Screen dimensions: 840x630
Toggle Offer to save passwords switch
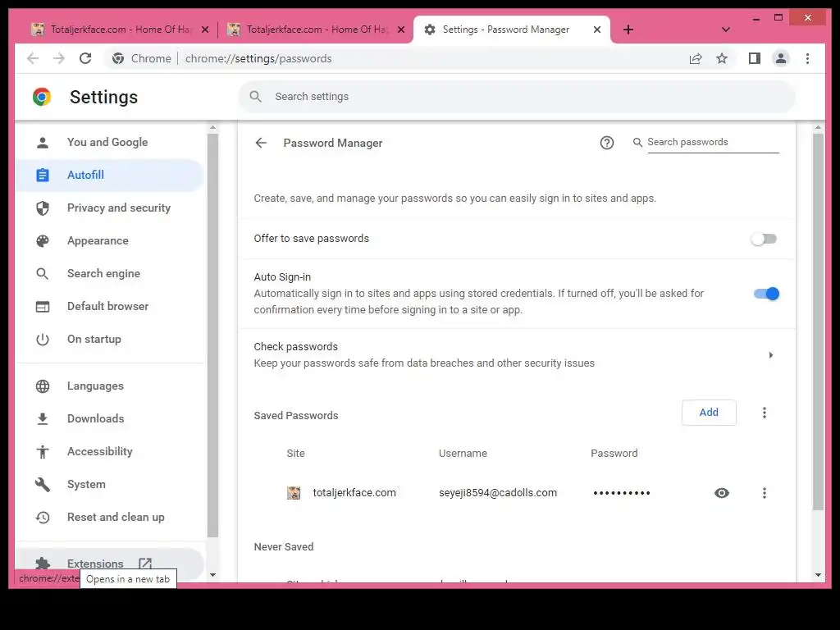tap(764, 239)
